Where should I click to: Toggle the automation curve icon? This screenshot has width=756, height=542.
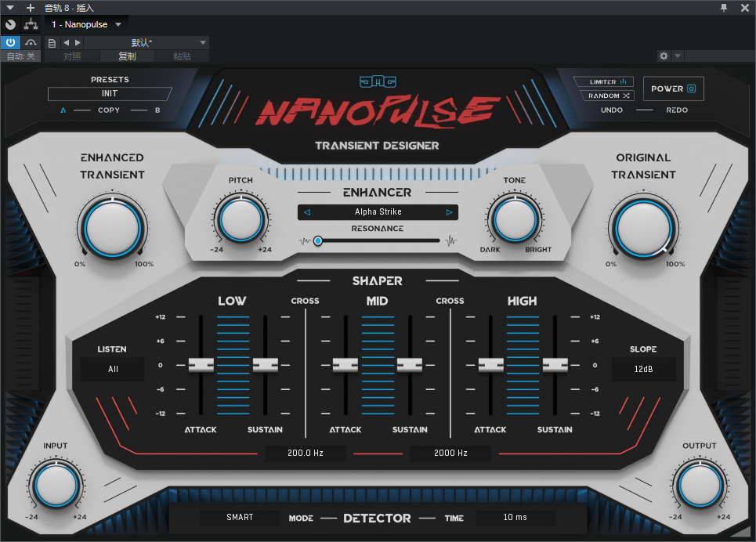[31, 42]
